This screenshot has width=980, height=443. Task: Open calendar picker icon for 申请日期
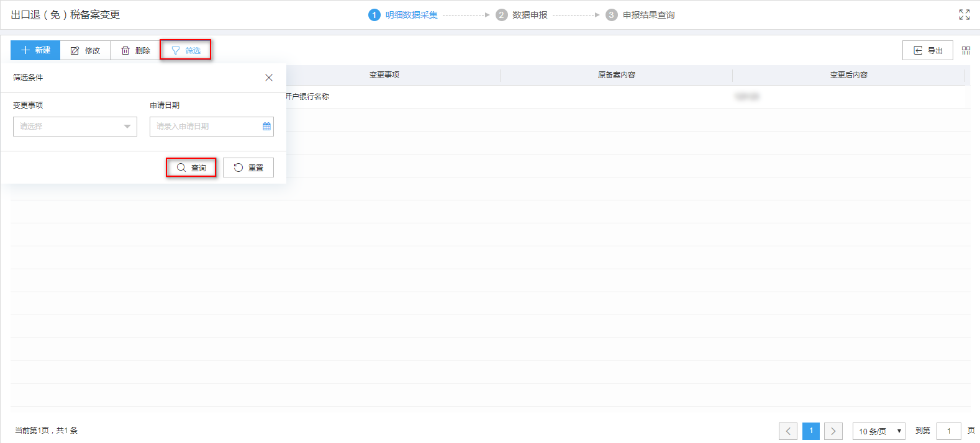click(266, 127)
